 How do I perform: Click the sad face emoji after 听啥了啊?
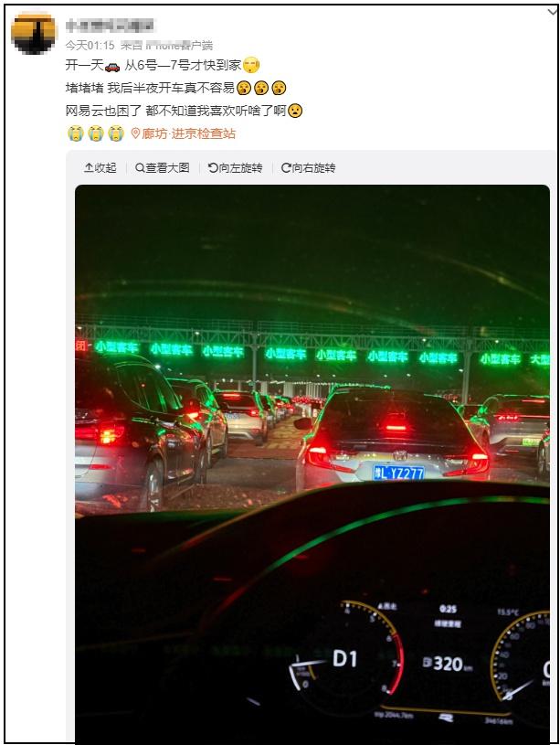[295, 111]
